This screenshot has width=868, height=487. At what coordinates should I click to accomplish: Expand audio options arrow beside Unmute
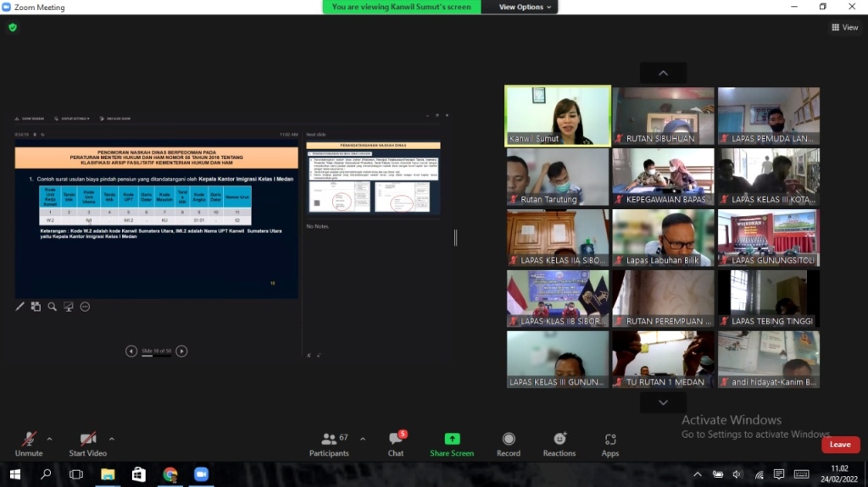49,439
